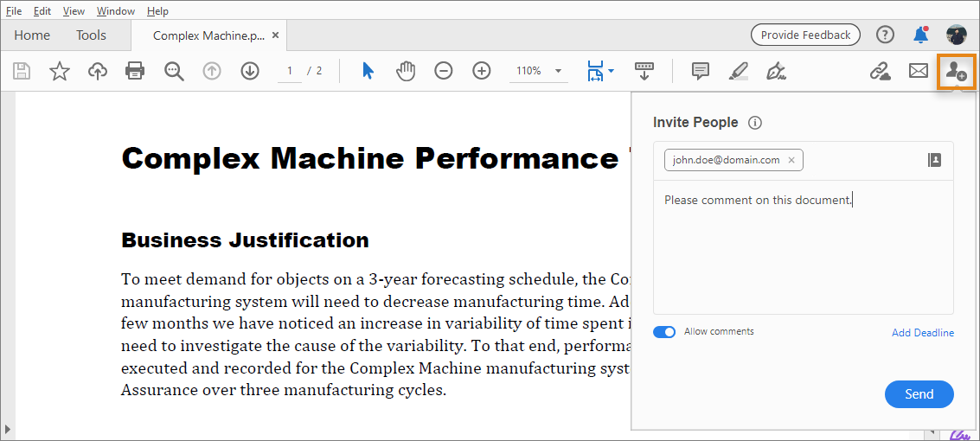Toggle the Allow comments switch
Screen dimensions: 980x441
(664, 332)
